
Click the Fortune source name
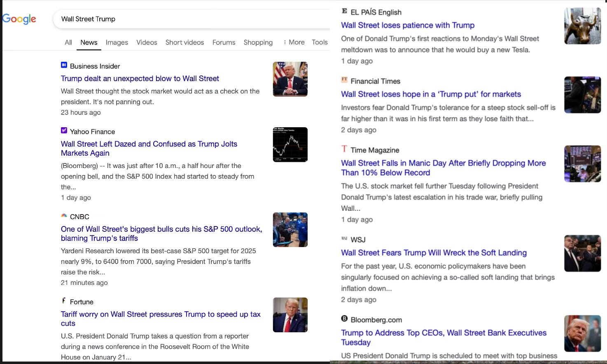(82, 302)
